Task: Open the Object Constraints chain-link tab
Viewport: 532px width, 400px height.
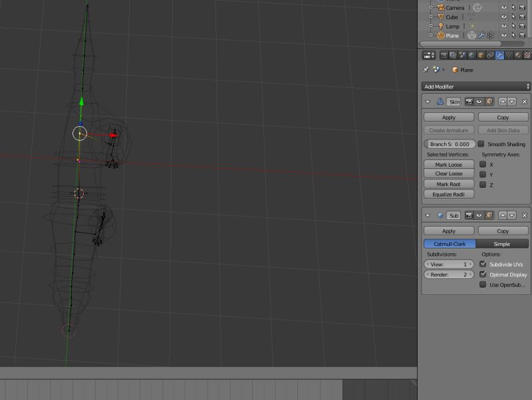Action: pyautogui.click(x=489, y=55)
